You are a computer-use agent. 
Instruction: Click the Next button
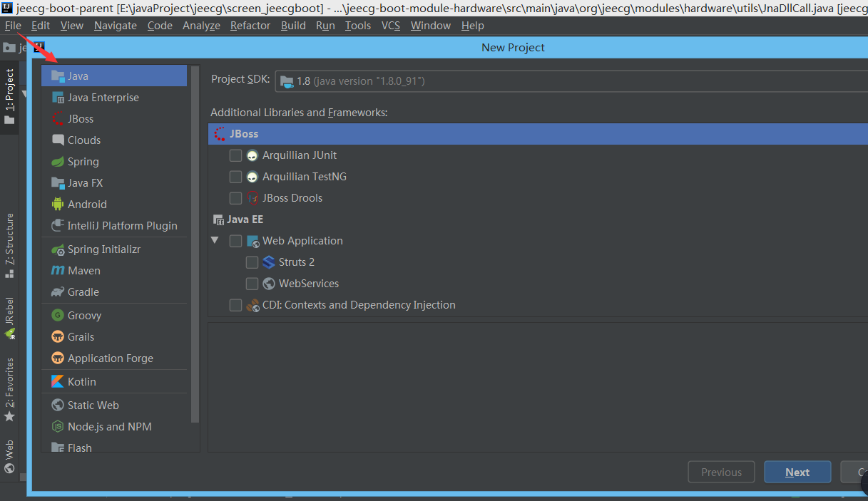pyautogui.click(x=797, y=472)
